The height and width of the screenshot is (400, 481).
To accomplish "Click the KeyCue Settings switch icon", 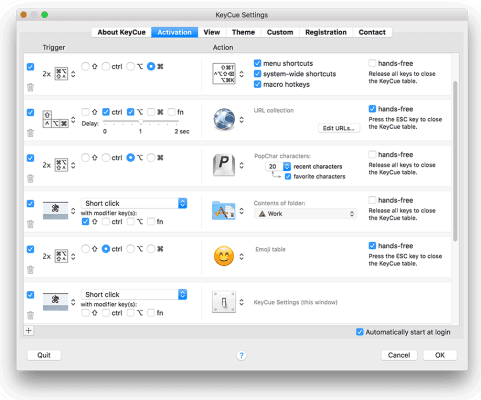I will click(224, 302).
